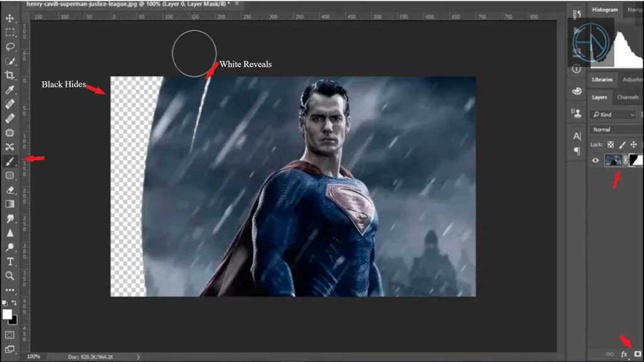Screen dimensions: 644x362
Task: Pick the black background color swatch
Action: click(x=14, y=321)
